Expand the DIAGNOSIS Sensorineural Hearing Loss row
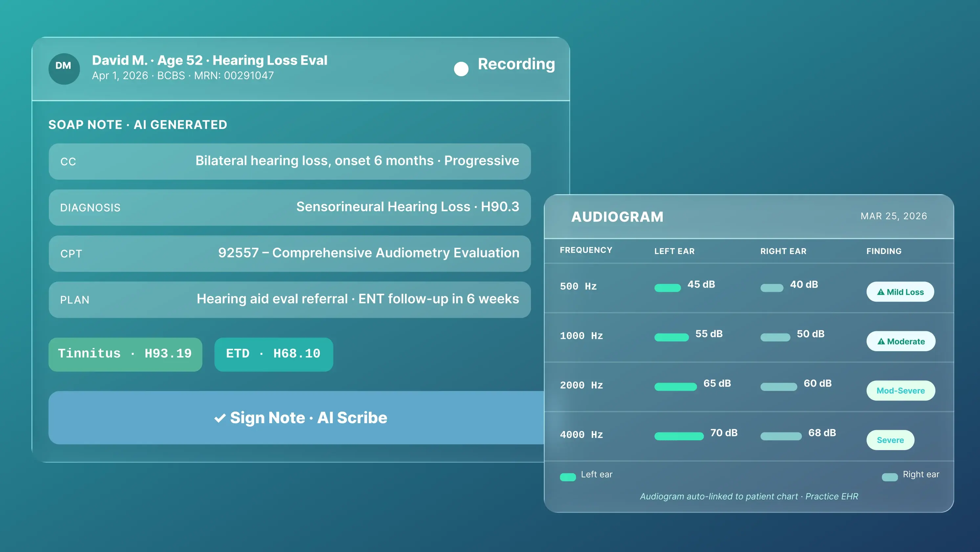The image size is (980, 552). pos(289,207)
